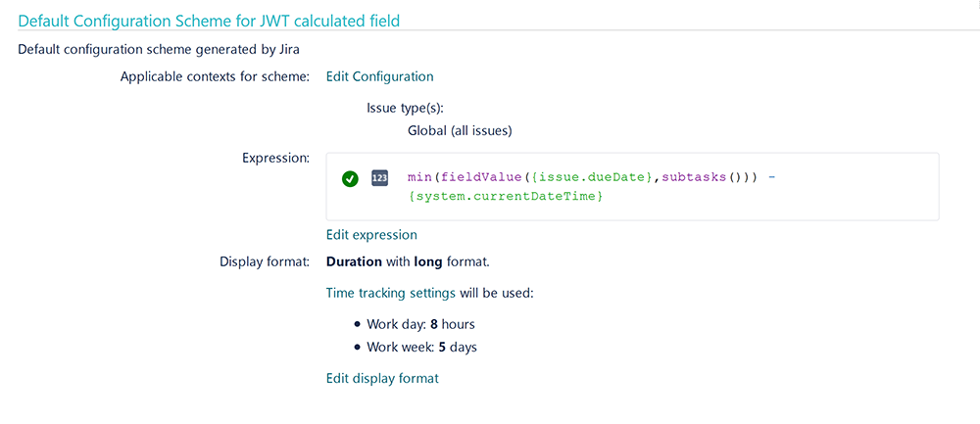Open the Time tracking settings link

coord(391,292)
